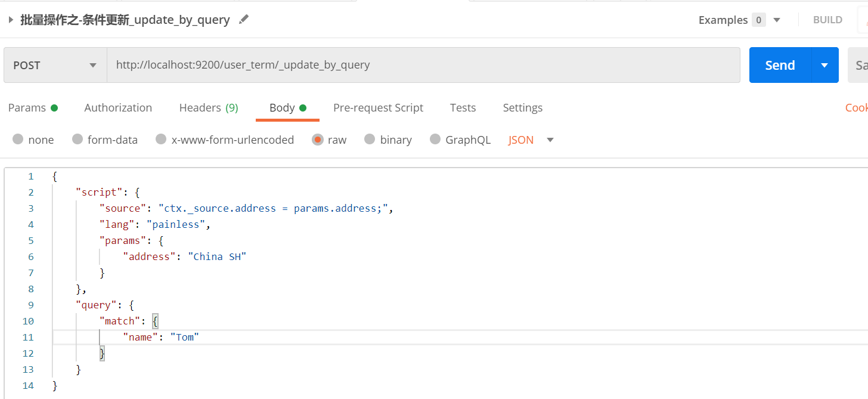This screenshot has width=868, height=399.
Task: Click the "China SH" value
Action: click(217, 257)
